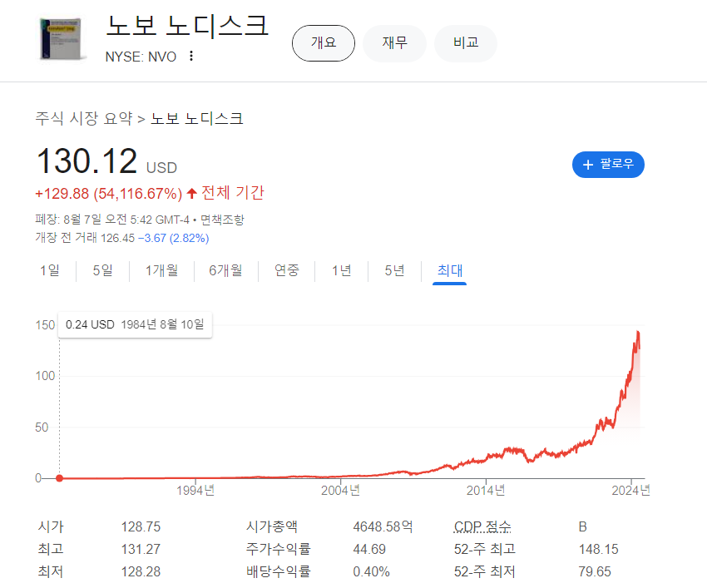Click the price line peak near 2024

click(638, 333)
